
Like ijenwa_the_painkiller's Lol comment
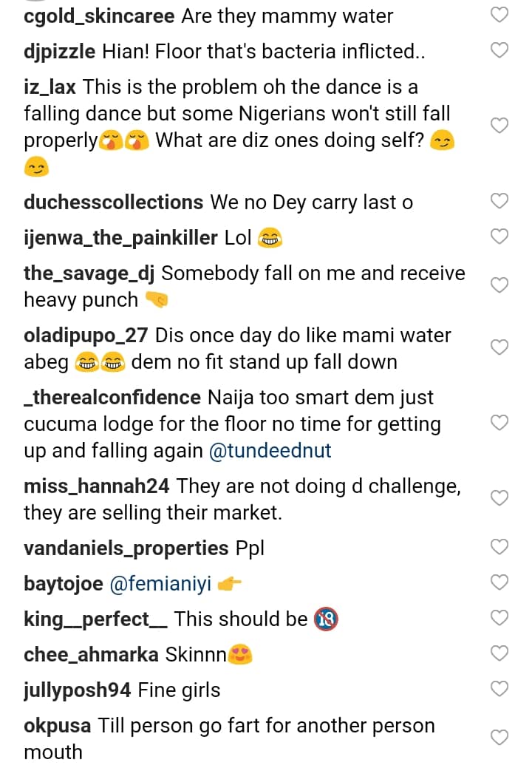(x=500, y=237)
